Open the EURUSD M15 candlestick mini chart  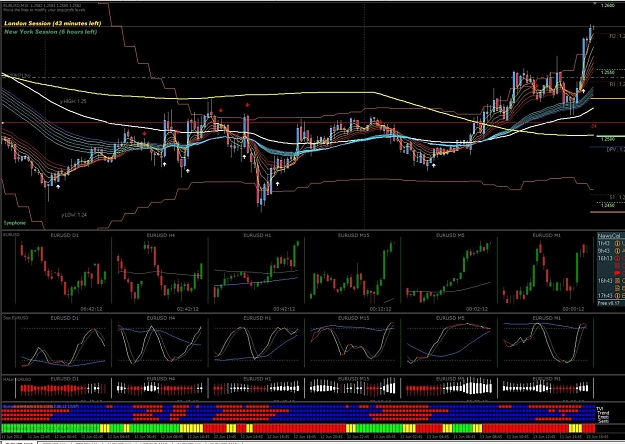click(x=352, y=272)
